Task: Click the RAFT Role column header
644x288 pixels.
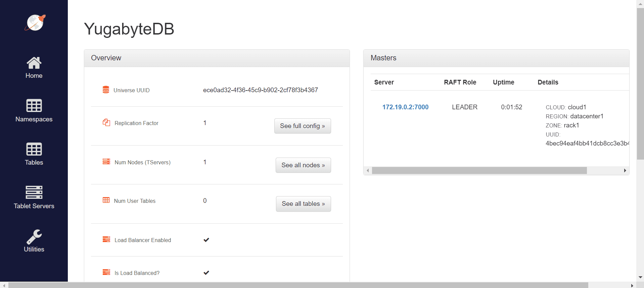Action: (460, 82)
